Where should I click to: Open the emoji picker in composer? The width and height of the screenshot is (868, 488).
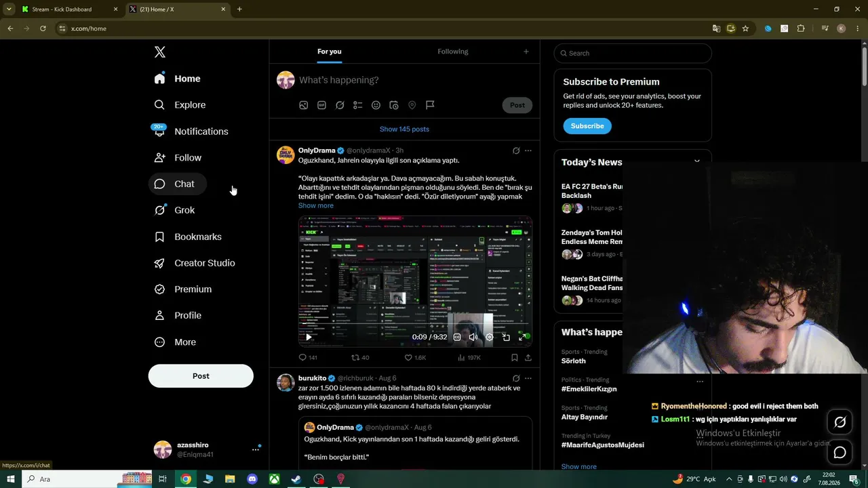pos(376,105)
